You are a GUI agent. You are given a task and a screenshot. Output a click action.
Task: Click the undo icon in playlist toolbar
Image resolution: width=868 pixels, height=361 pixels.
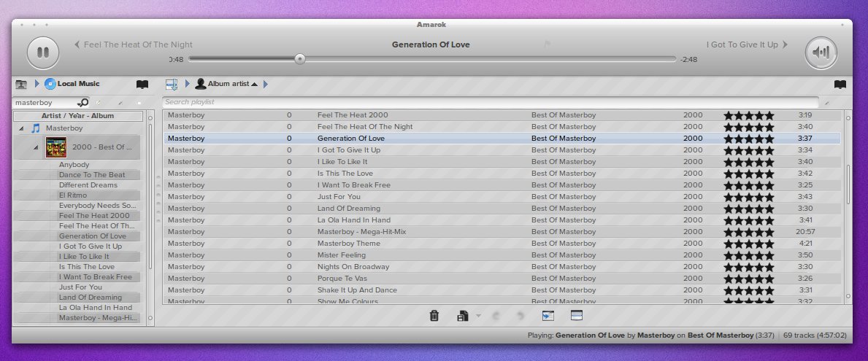point(496,317)
